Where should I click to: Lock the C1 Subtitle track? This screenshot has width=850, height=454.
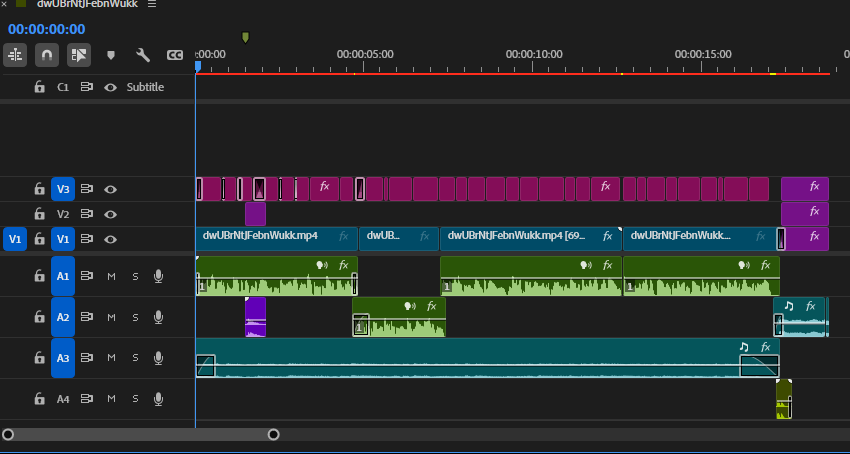40,87
